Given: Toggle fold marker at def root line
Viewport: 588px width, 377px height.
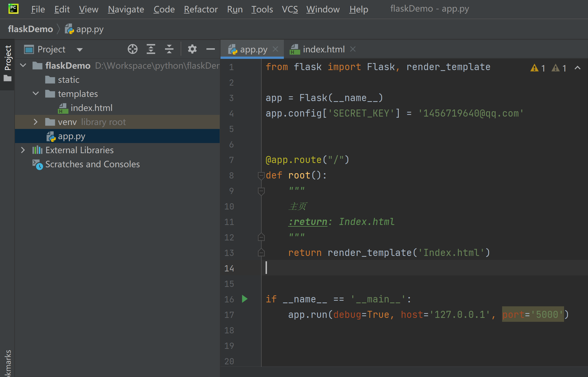Looking at the screenshot, I should pos(261,176).
